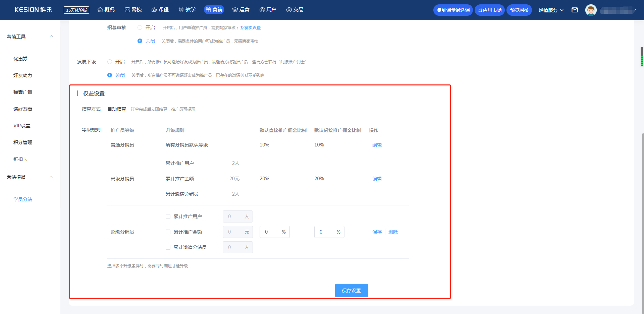
Task: Click the 累计推广金额 yuan amount field
Action: point(238,232)
